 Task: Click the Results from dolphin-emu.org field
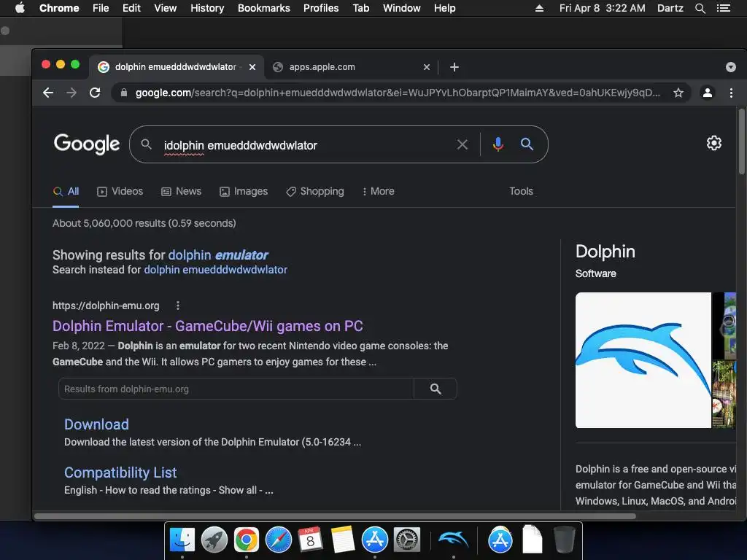click(x=236, y=389)
